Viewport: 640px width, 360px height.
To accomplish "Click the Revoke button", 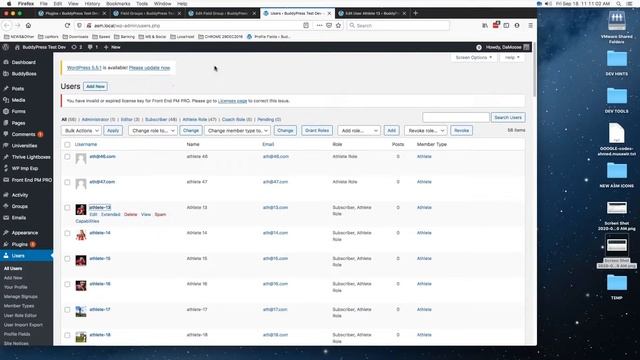I will (461, 131).
